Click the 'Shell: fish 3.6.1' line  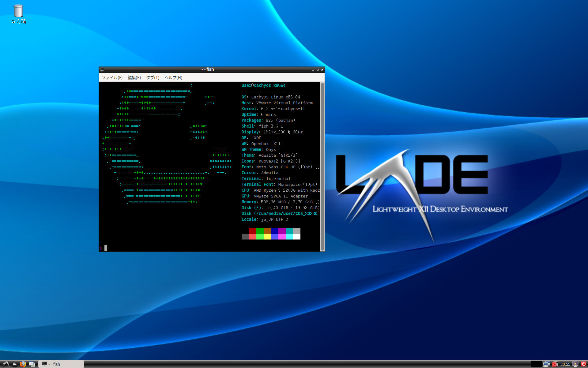[x=262, y=126]
